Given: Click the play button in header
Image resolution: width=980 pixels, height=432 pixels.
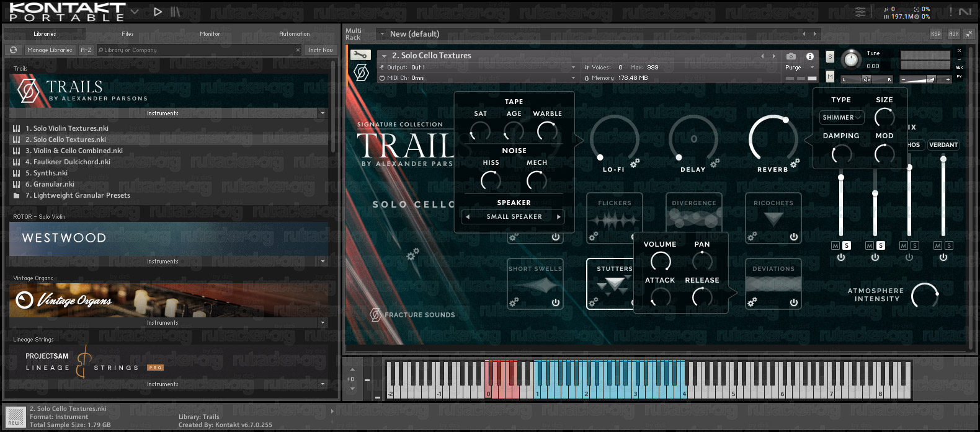Looking at the screenshot, I should click(158, 11).
